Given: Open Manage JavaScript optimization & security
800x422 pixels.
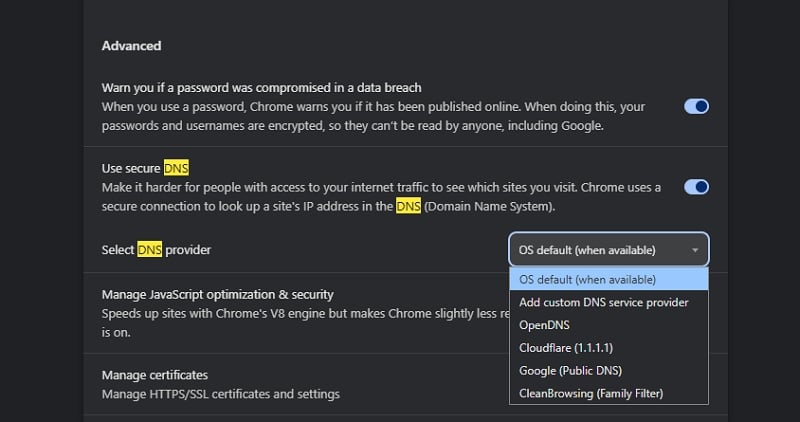Looking at the screenshot, I should 218,295.
